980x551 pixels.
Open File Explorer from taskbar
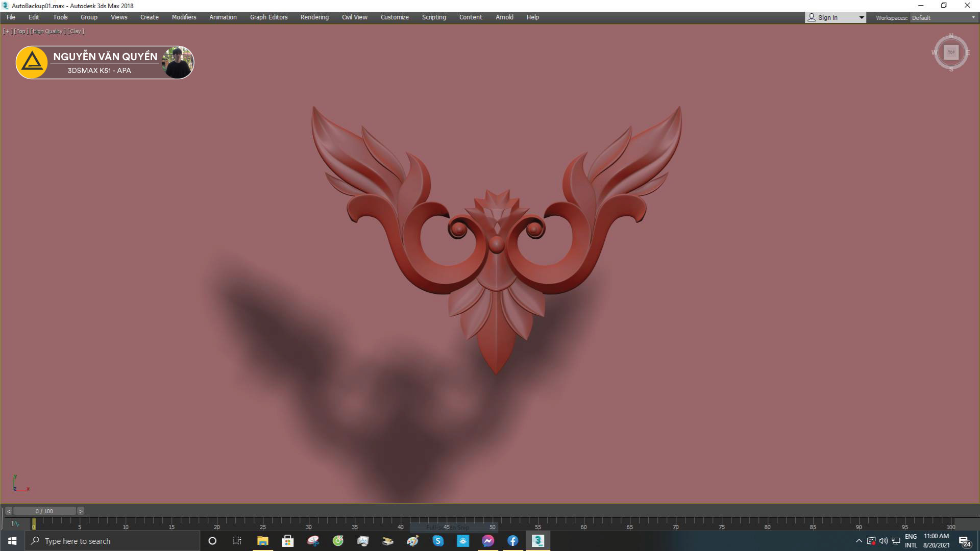click(263, 541)
